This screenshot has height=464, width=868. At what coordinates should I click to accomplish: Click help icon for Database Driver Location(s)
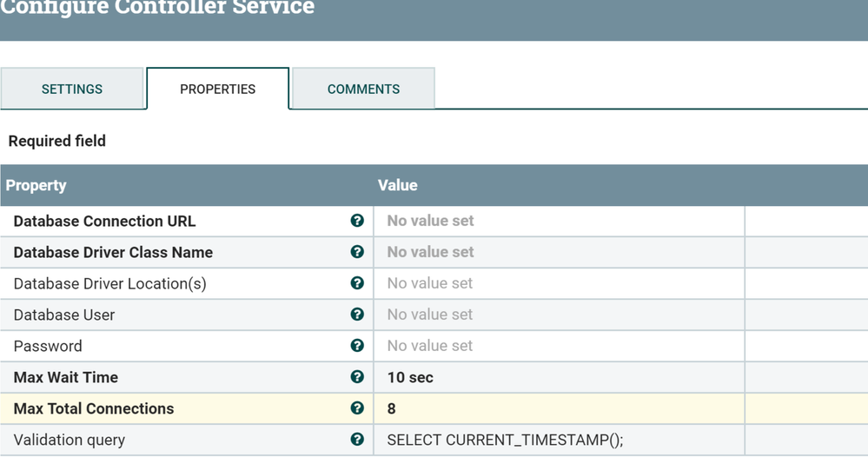pos(357,283)
